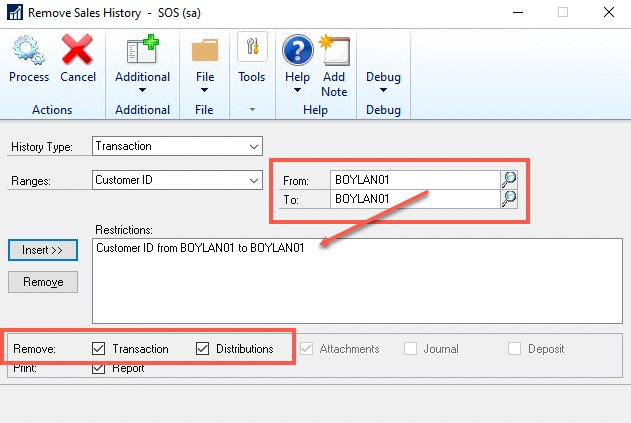
Task: Open lookup for To customer ID
Action: pos(509,198)
